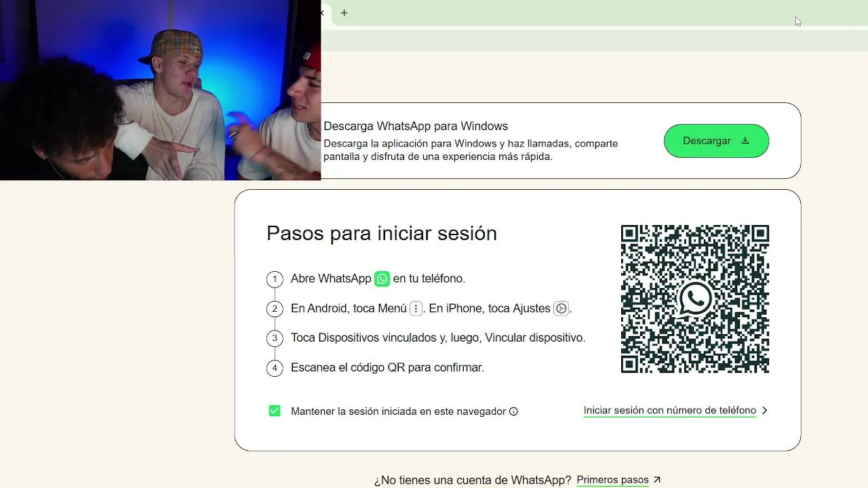Click the webcam video overlay
Image resolution: width=868 pixels, height=488 pixels.
point(160,90)
